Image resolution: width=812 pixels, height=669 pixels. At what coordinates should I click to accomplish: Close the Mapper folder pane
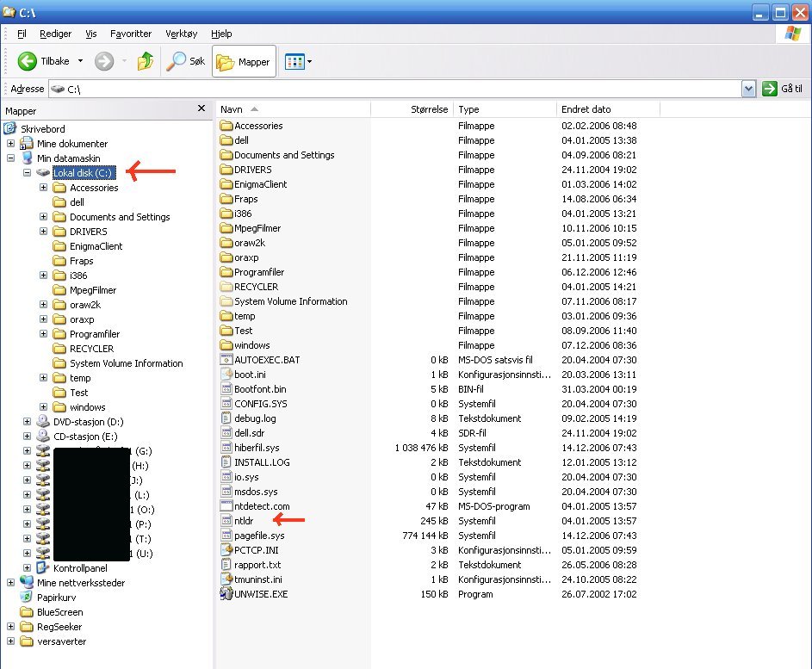tap(201, 108)
